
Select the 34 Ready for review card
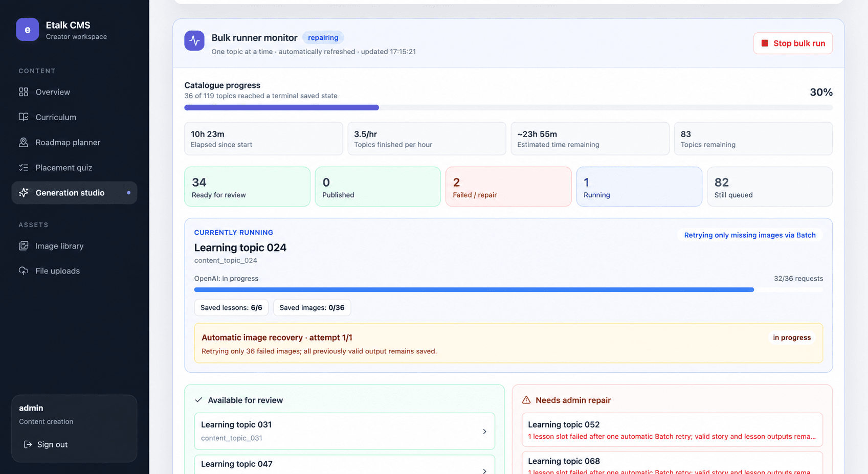tap(247, 187)
